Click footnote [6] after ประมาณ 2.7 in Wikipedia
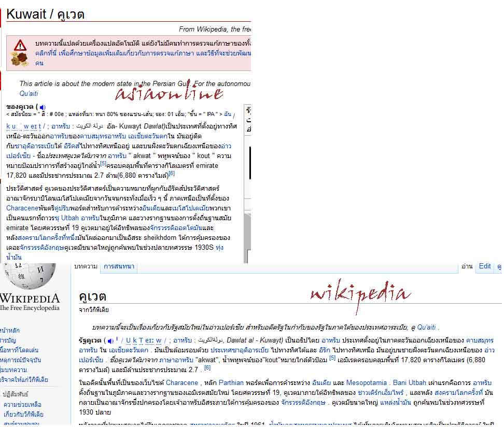The image size is (504, 427). (x=207, y=368)
